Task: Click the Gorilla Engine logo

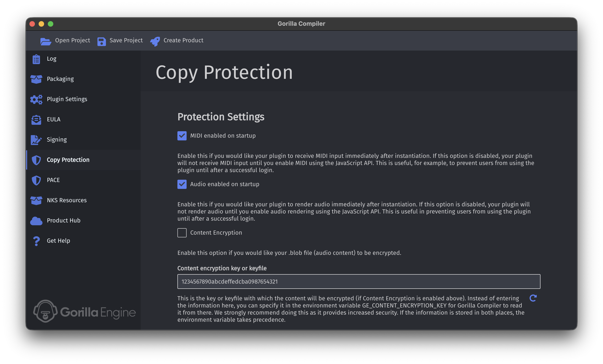Action: pyautogui.click(x=84, y=311)
